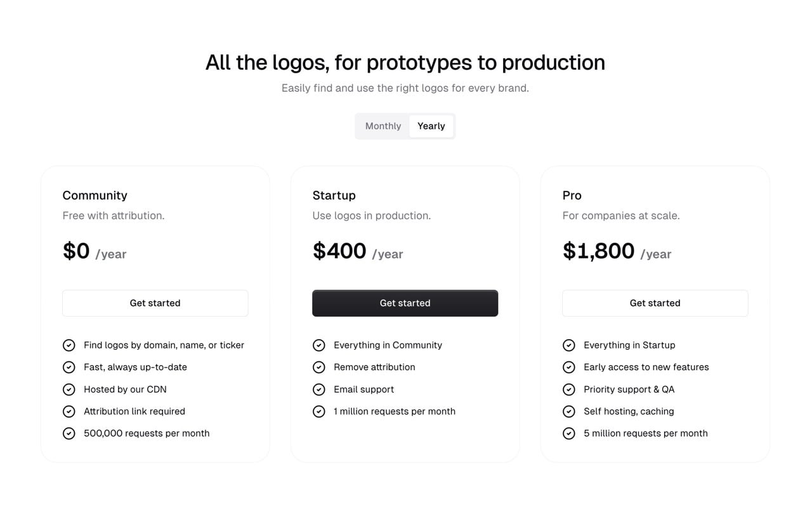Click the $1,800 /year Pro price

616,252
